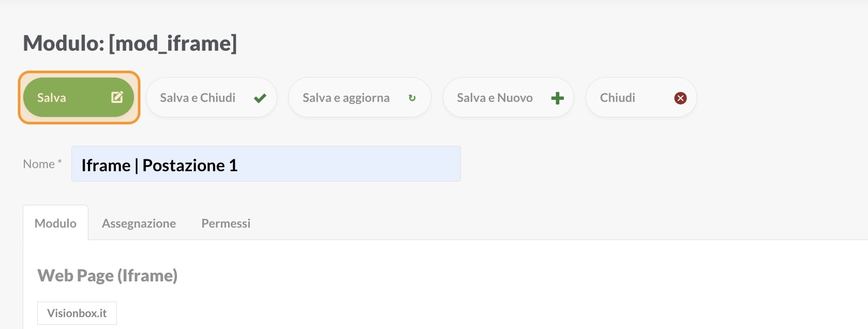
Task: Click the Web Page (Iframe) heading
Action: pyautogui.click(x=108, y=276)
